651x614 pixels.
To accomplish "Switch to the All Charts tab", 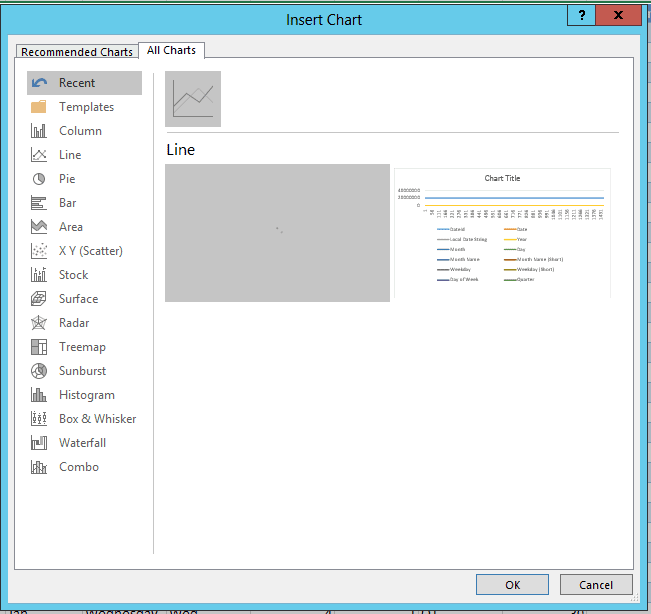I will 171,50.
